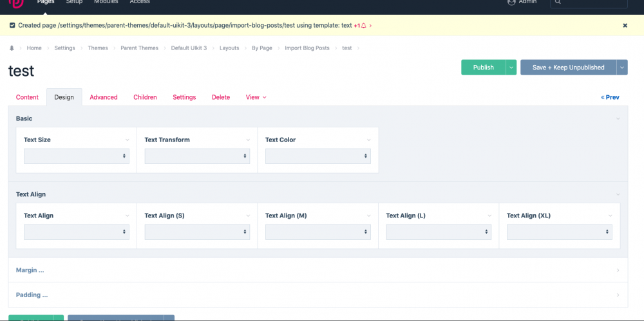Click the Admin user label

[x=527, y=2]
